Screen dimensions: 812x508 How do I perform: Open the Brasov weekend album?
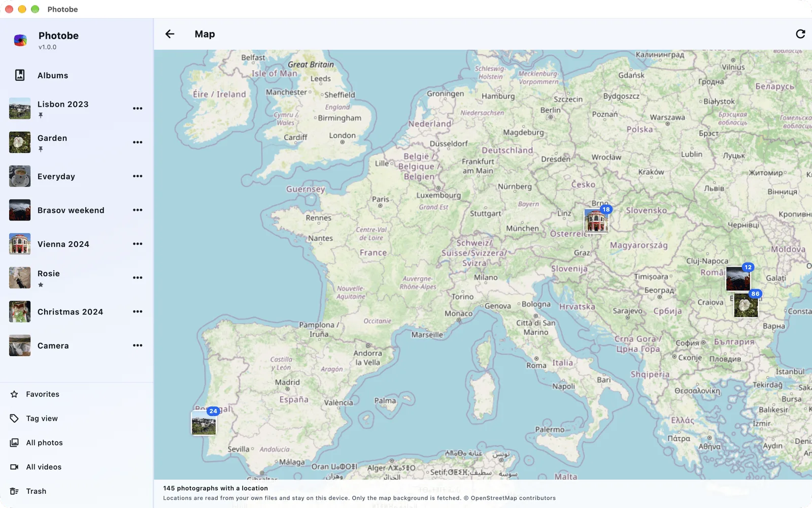pyautogui.click(x=76, y=210)
